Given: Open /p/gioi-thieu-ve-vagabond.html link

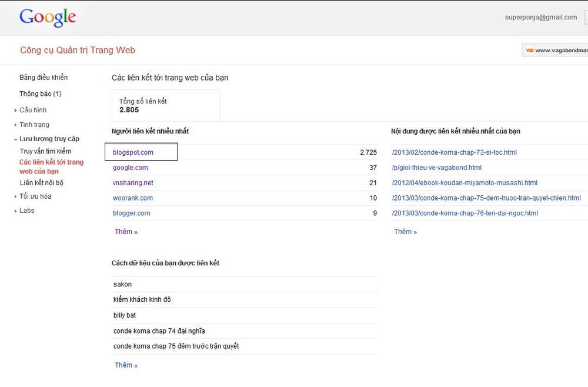Looking at the screenshot, I should pyautogui.click(x=437, y=168).
